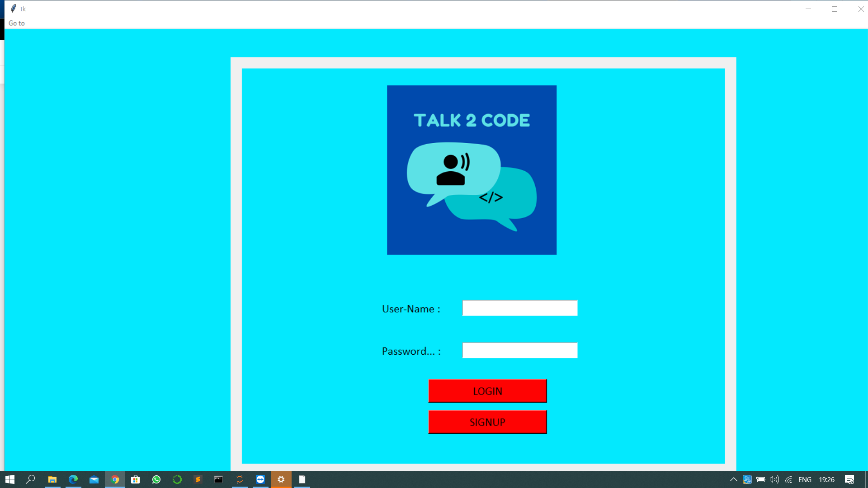This screenshot has width=868, height=488.
Task: Open TeamViewer from the taskbar
Action: click(260, 479)
